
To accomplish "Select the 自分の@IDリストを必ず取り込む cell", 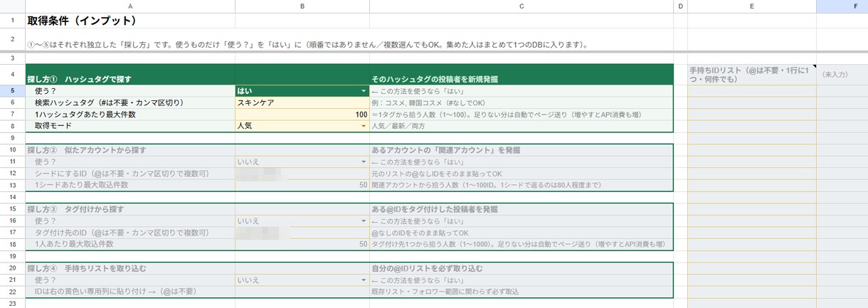I will [x=522, y=268].
